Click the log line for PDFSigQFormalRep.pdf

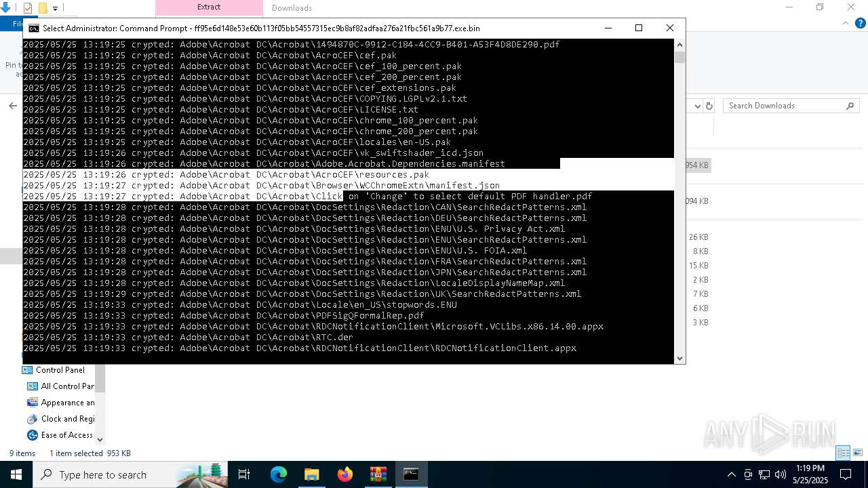pyautogui.click(x=224, y=316)
